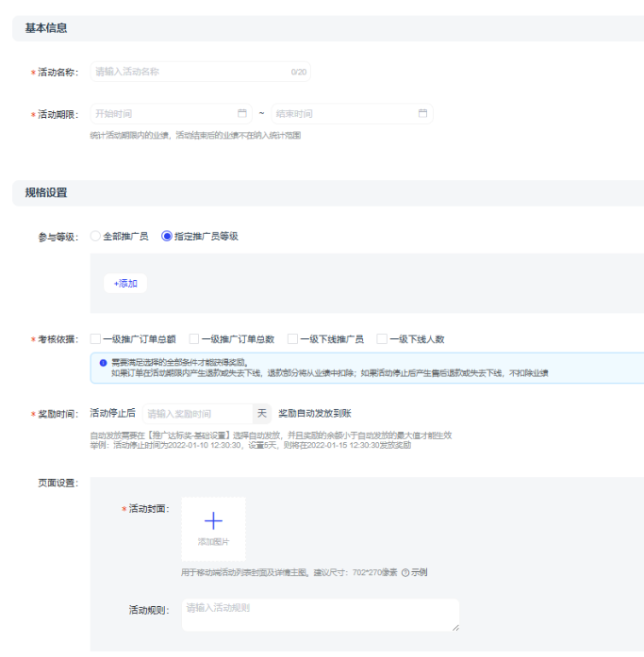
Task: Click the calendar icon in end time field
Action: (x=423, y=114)
